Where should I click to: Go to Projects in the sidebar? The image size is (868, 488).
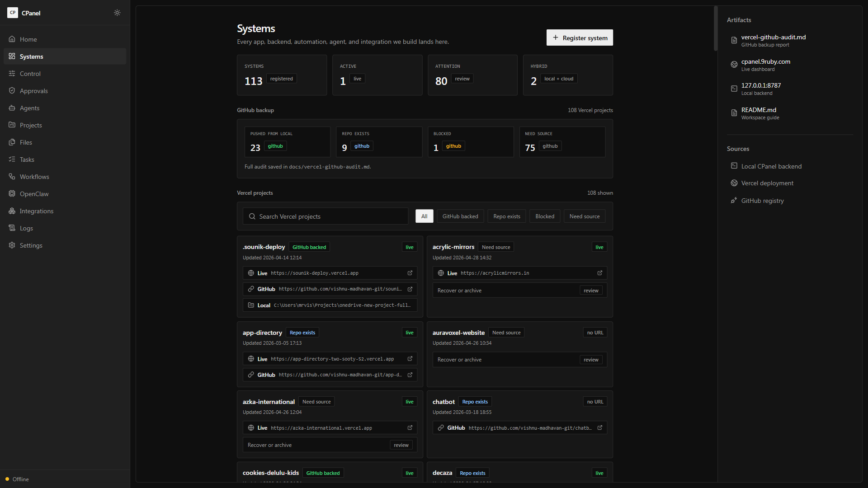point(65,125)
